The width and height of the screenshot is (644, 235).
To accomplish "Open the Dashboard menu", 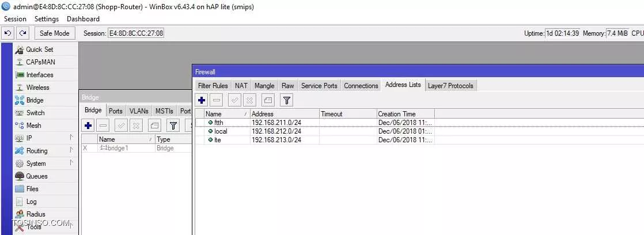I will (x=83, y=19).
